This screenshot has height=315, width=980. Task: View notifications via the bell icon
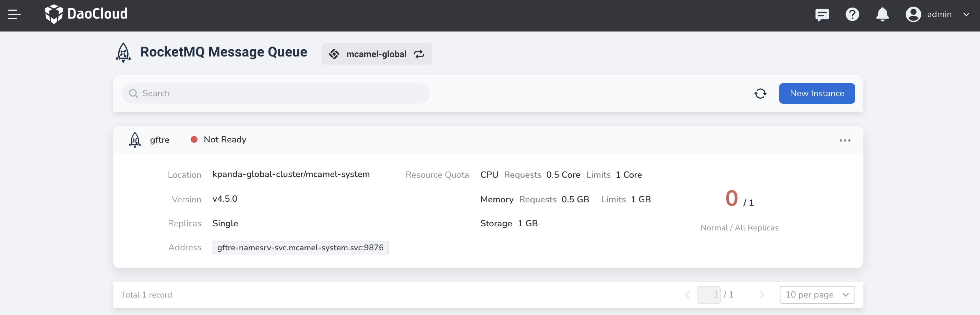[x=882, y=14]
